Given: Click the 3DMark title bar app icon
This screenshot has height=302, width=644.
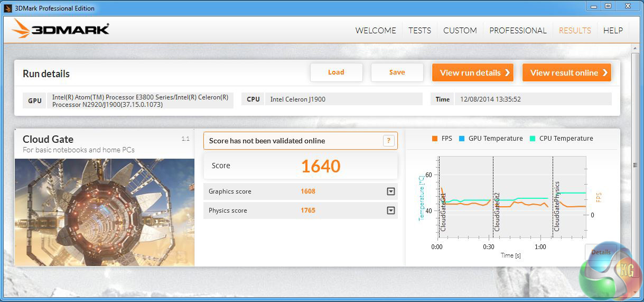Looking at the screenshot, I should click(x=7, y=8).
